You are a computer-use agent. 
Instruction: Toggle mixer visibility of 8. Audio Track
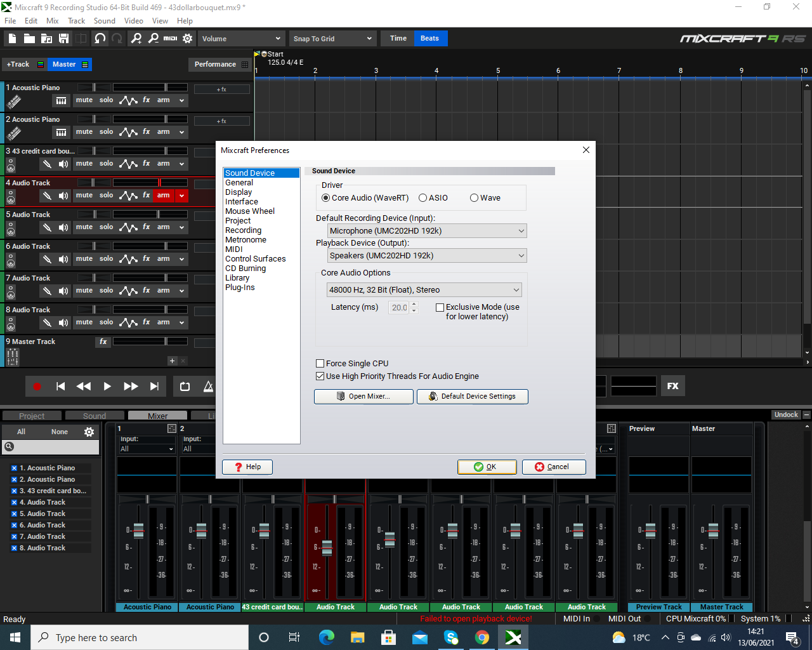pos(14,548)
